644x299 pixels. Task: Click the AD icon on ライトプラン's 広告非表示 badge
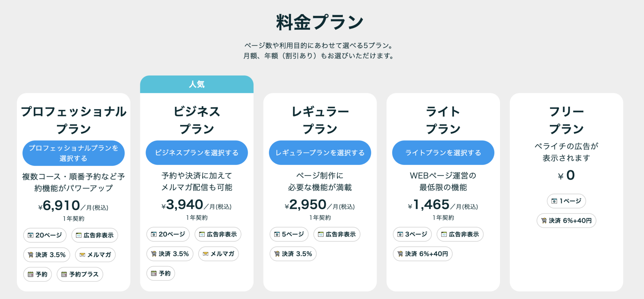point(443,234)
